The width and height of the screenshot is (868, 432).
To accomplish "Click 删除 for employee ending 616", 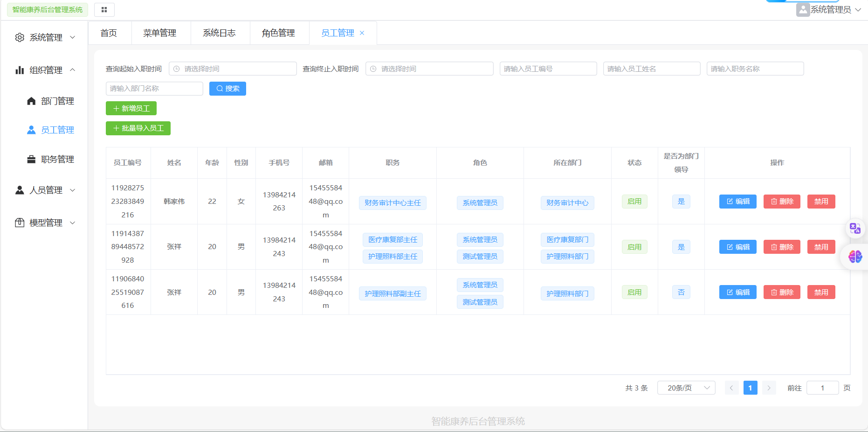I will pyautogui.click(x=782, y=293).
